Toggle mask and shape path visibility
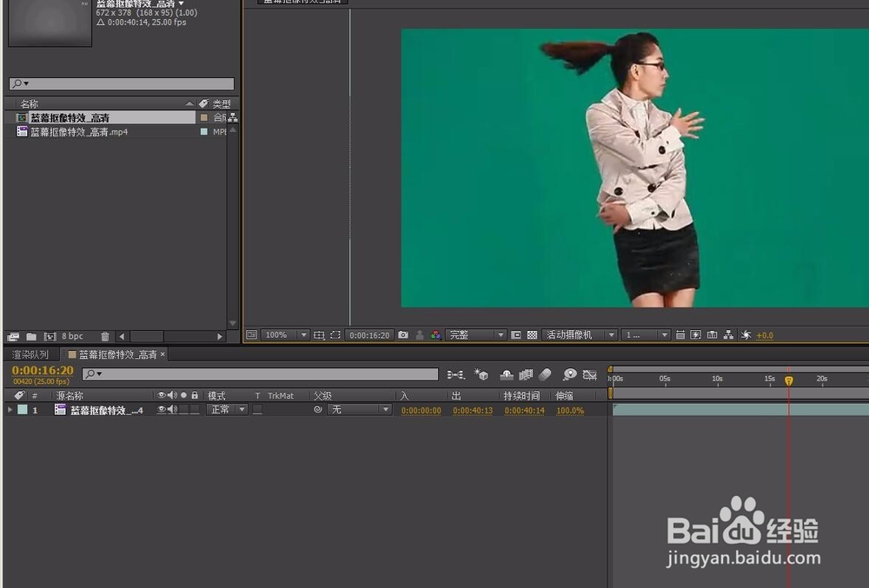869x588 pixels. pos(335,335)
